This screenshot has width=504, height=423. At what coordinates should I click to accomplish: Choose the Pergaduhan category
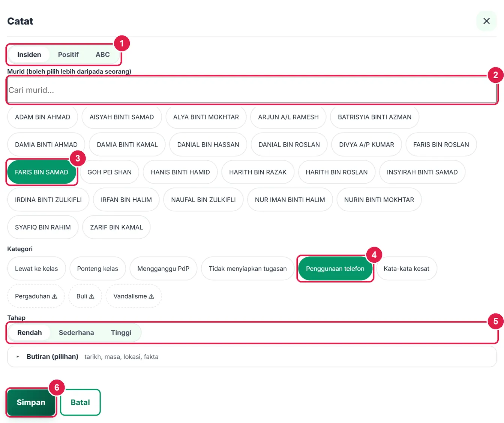36,296
